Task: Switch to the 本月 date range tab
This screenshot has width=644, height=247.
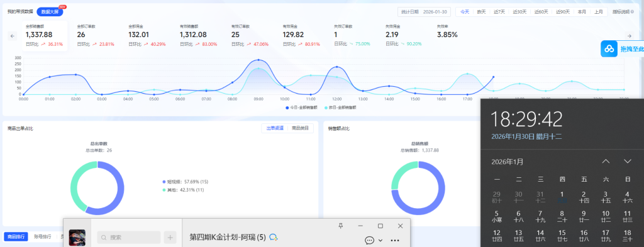Action: [582, 12]
